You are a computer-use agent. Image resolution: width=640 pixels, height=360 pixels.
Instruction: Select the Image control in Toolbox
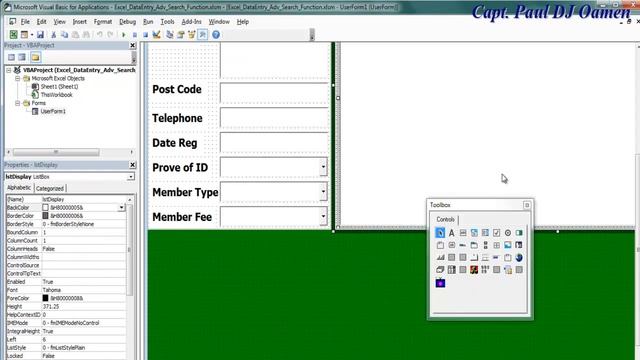[508, 245]
